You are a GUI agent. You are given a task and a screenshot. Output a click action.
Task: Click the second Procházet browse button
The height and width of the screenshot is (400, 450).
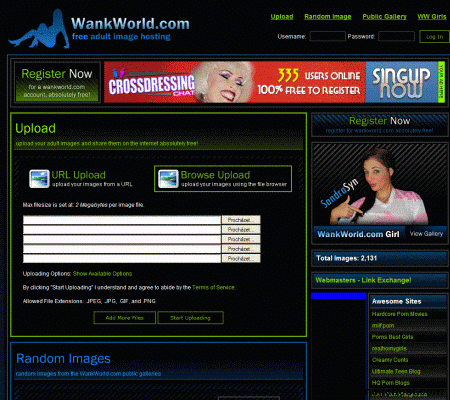tap(241, 229)
